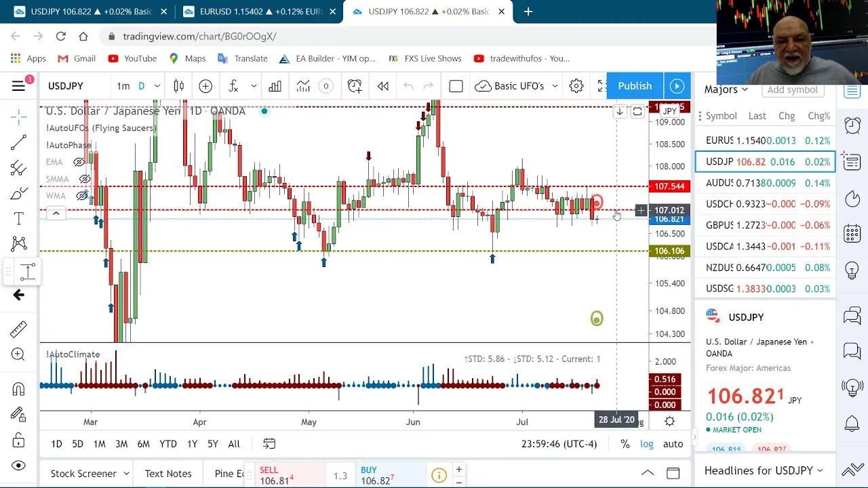868x488 pixels.
Task: Select the brush drawing tool
Action: [x=18, y=193]
